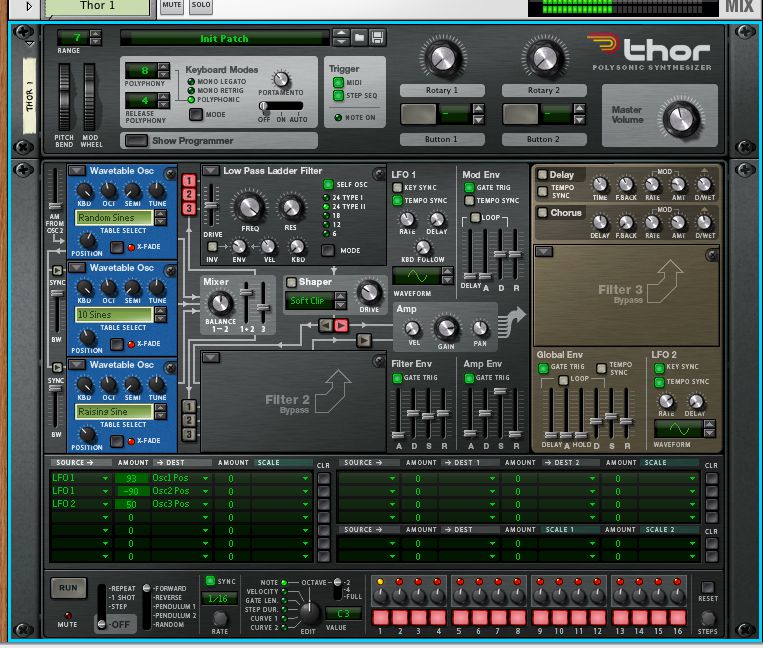The image size is (763, 648).
Task: Open the Filter 2 type selector arrow
Action: 211,358
